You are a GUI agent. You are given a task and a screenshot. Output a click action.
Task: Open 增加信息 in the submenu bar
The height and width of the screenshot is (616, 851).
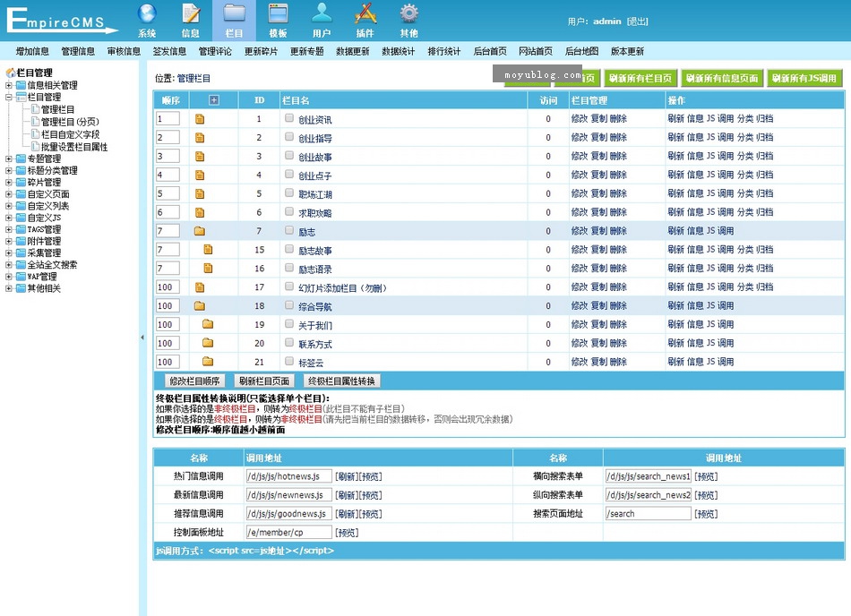32,52
